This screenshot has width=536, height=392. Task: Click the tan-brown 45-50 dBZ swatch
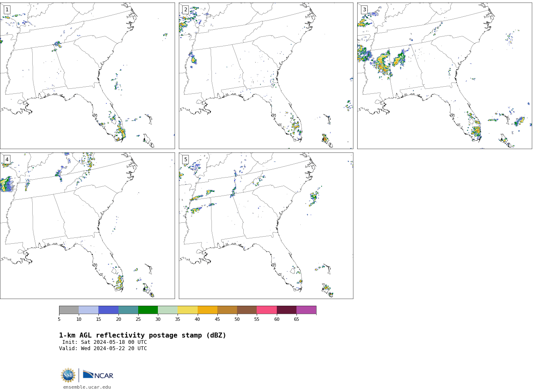coord(227,310)
